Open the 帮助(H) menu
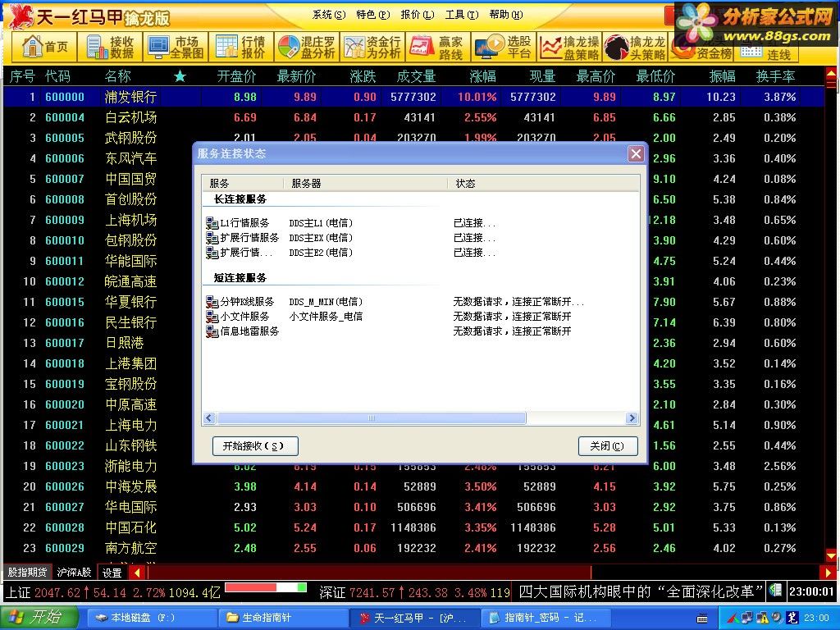 coord(505,15)
